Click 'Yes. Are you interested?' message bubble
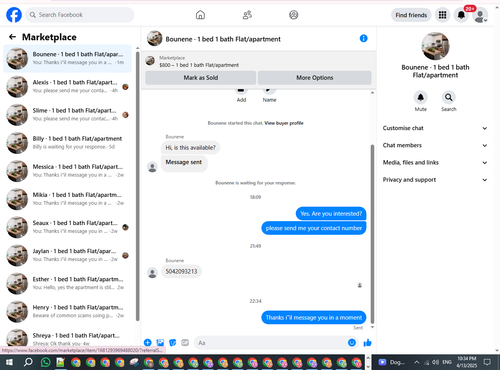Viewport: 500px width, 370px height. tap(331, 214)
